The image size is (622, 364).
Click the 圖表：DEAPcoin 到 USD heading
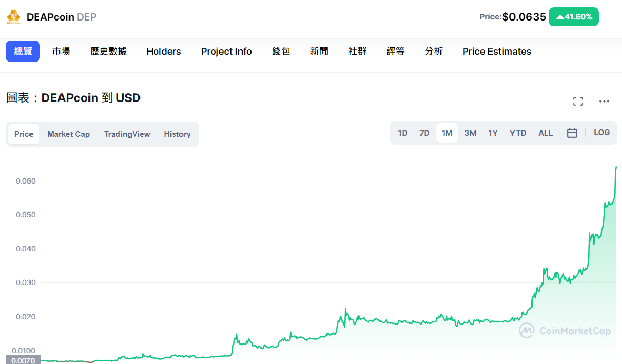[73, 97]
